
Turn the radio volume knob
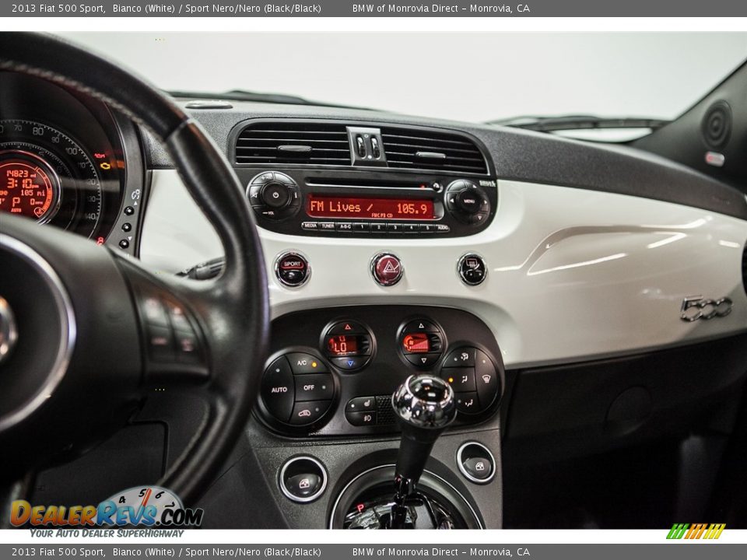[x=275, y=194]
